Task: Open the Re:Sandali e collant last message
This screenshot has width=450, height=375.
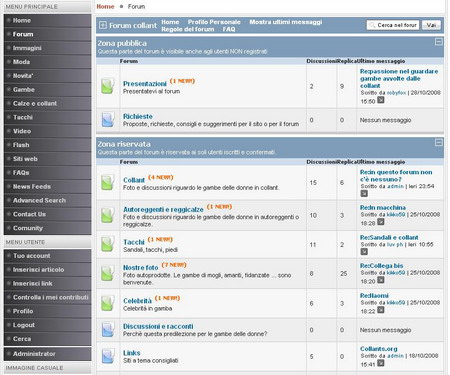Action: pyautogui.click(x=389, y=237)
